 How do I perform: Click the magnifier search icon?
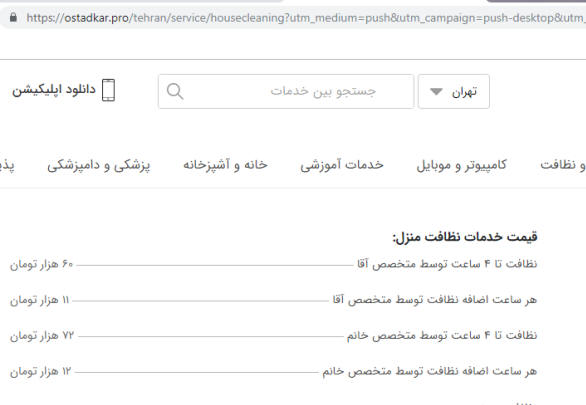[175, 91]
